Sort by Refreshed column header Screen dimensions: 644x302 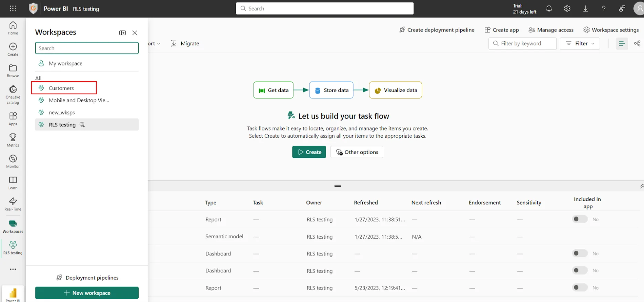click(x=366, y=202)
